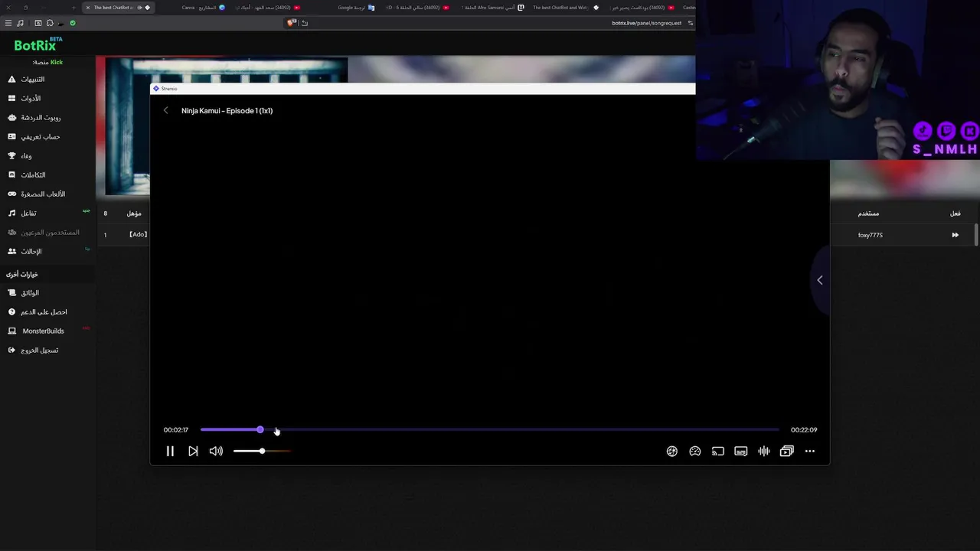The width and height of the screenshot is (980, 551).
Task: Open the subtitles menu in Stremio
Action: point(741,452)
